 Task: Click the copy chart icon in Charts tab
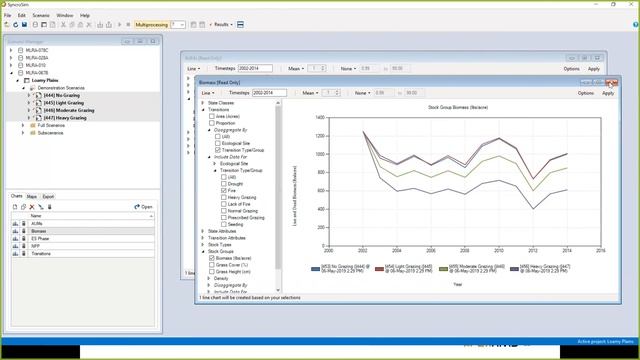pos(24,207)
